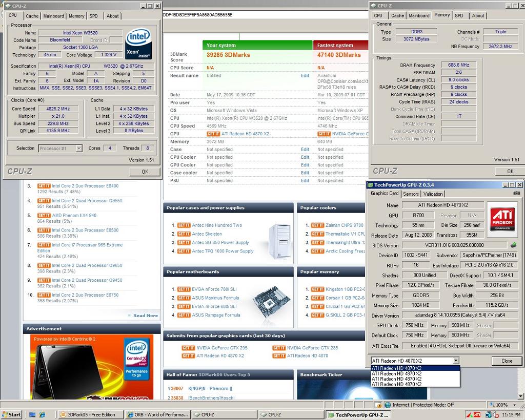Click the motherboard thumbnail image
The width and height of the screenshot is (525, 420).
271,302
